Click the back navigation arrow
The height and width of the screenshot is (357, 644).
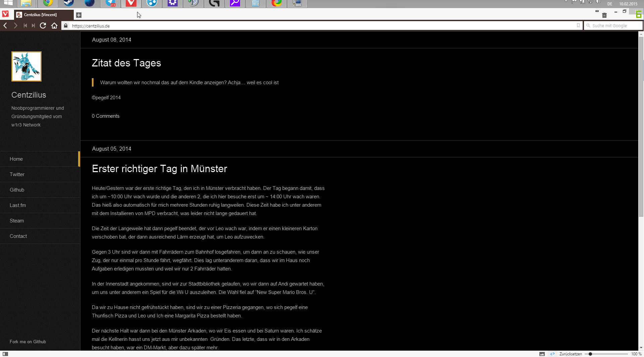tap(5, 25)
